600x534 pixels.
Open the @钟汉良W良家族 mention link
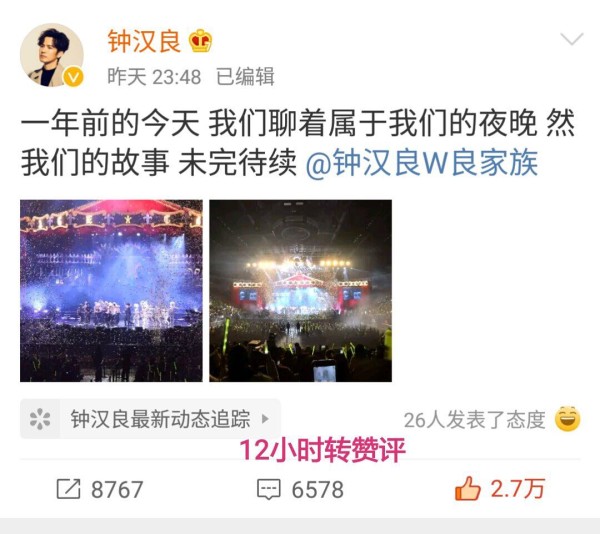tap(422, 163)
